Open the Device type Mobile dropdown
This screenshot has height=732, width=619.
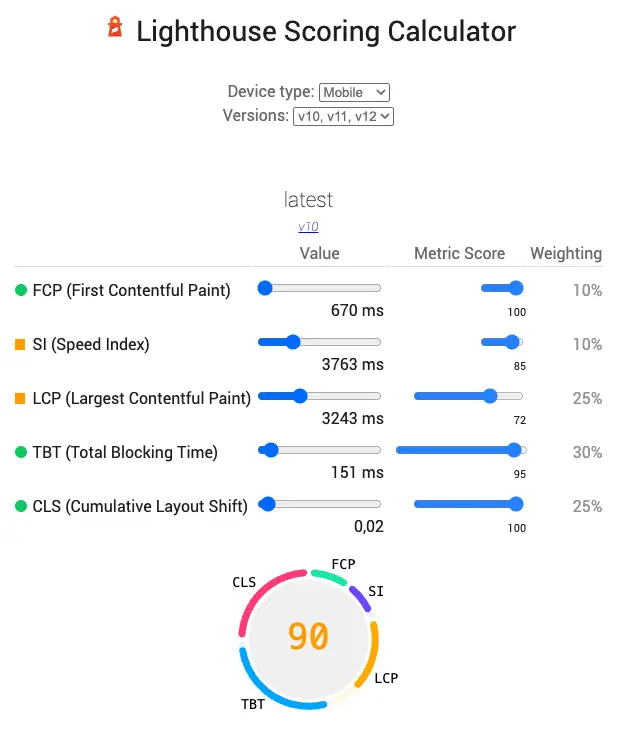pos(354,92)
